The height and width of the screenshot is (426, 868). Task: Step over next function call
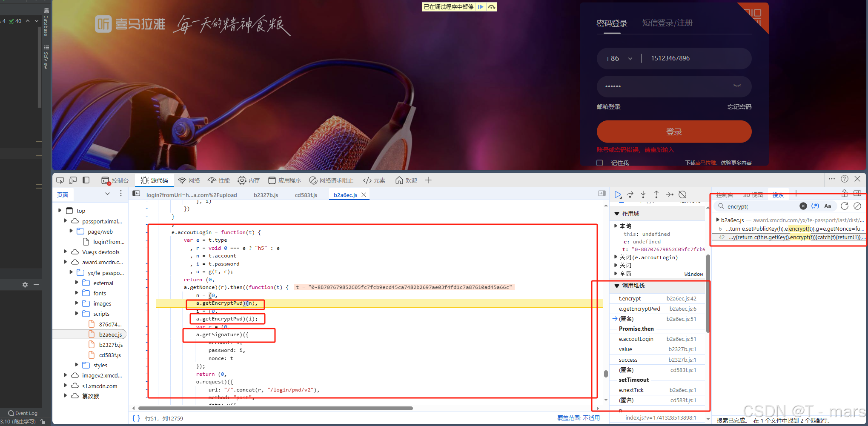[630, 194]
